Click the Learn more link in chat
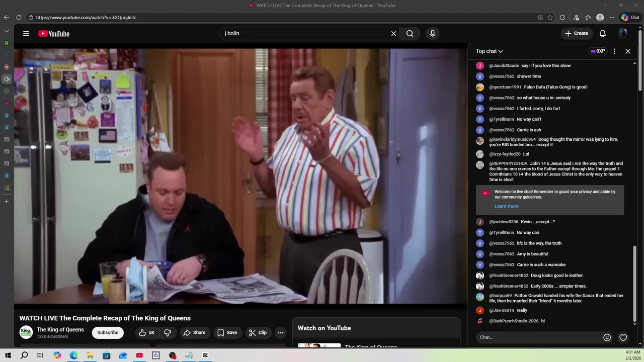 click(x=506, y=206)
